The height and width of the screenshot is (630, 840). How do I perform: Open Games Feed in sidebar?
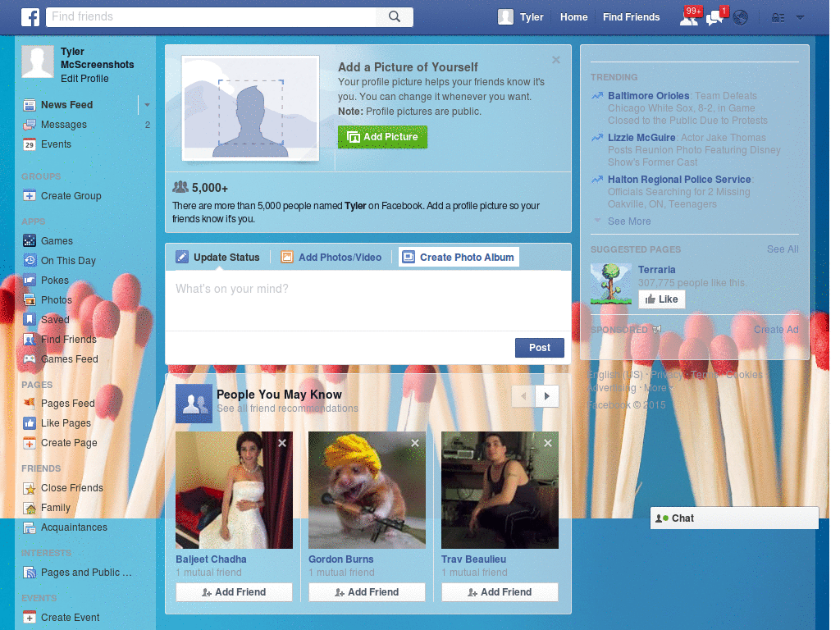[69, 359]
